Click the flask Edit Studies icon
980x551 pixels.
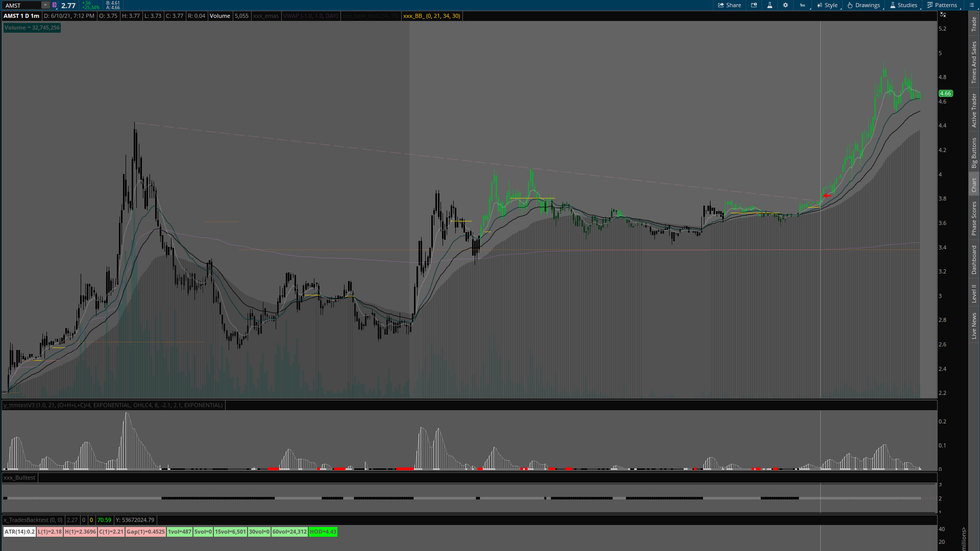coord(770,5)
